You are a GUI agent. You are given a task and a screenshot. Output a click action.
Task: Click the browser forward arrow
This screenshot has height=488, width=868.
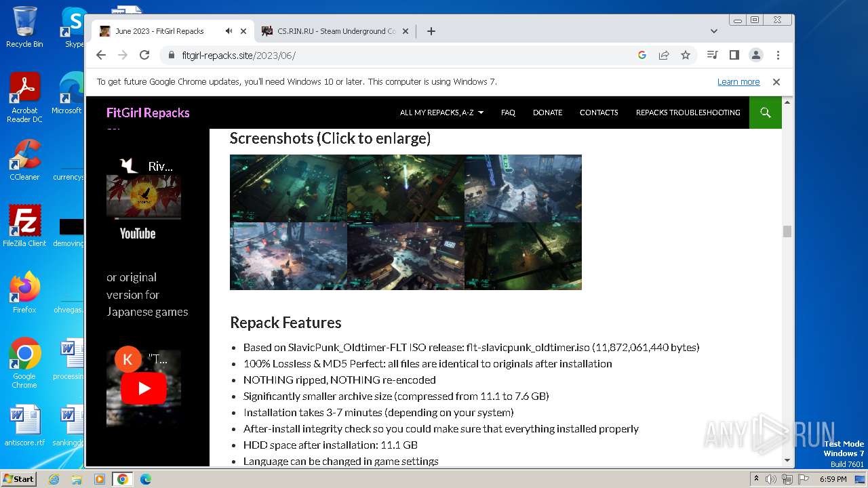point(123,55)
